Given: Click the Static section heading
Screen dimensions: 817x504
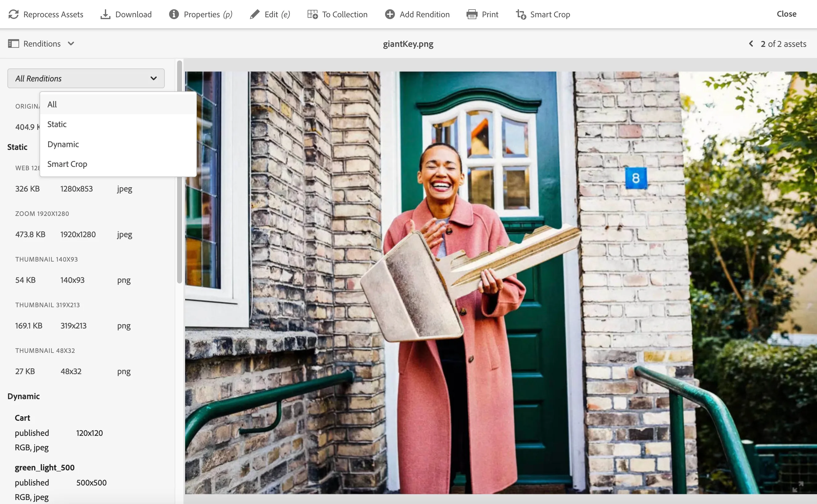Looking at the screenshot, I should pos(17,147).
